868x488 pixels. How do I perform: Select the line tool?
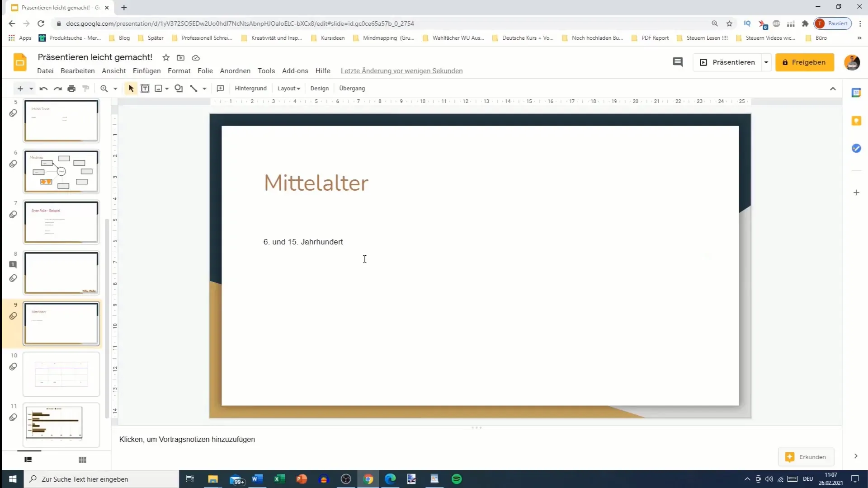click(x=193, y=89)
